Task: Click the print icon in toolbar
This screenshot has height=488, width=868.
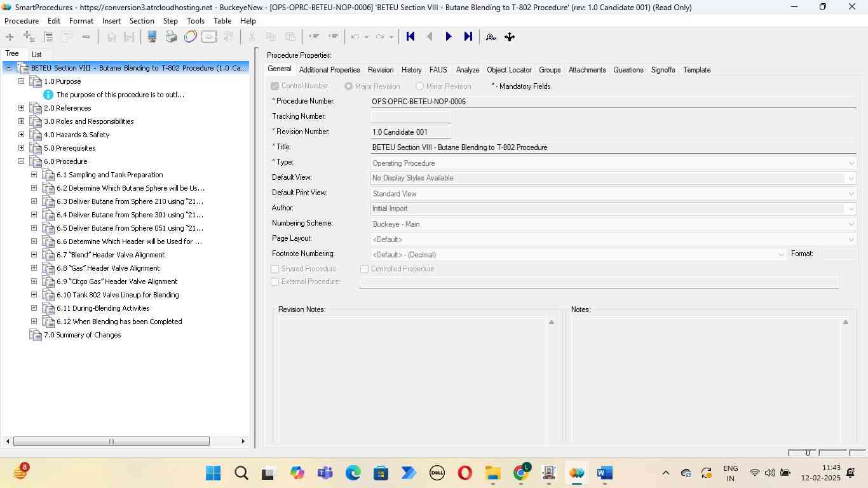Action: point(171,37)
